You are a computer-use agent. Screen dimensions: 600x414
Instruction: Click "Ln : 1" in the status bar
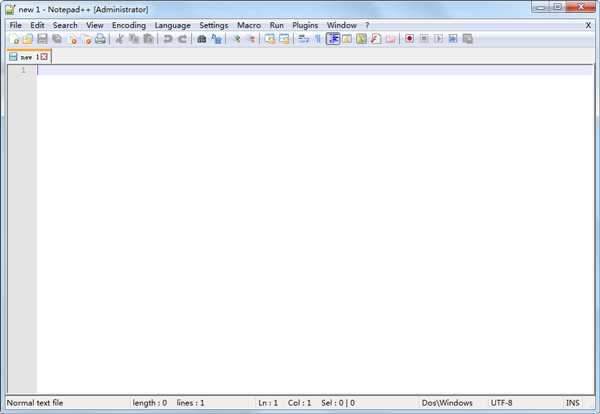click(268, 403)
